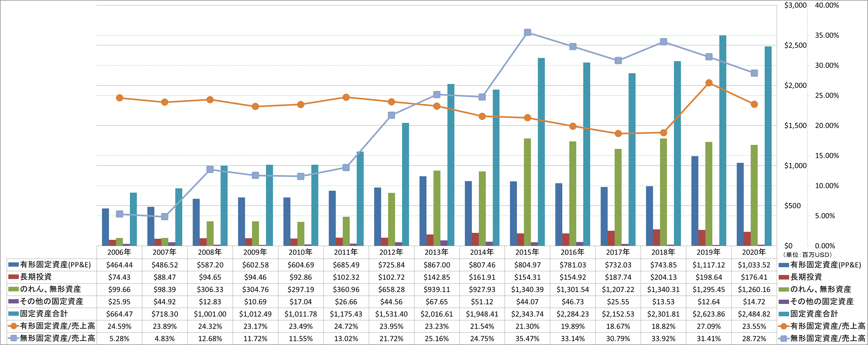Image resolution: width=868 pixels, height=345 pixels.
Task: Select the 28.72% ratio cell
Action: tap(754, 339)
